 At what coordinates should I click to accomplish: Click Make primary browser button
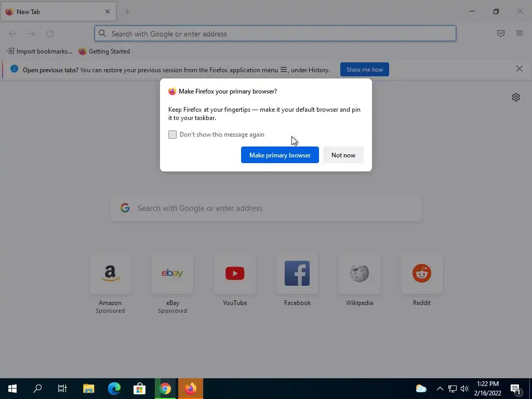[x=280, y=155]
